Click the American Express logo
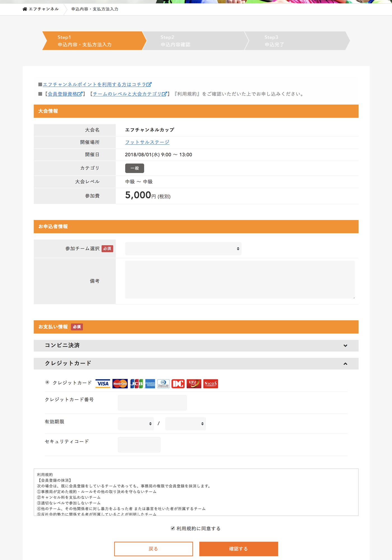 click(150, 383)
